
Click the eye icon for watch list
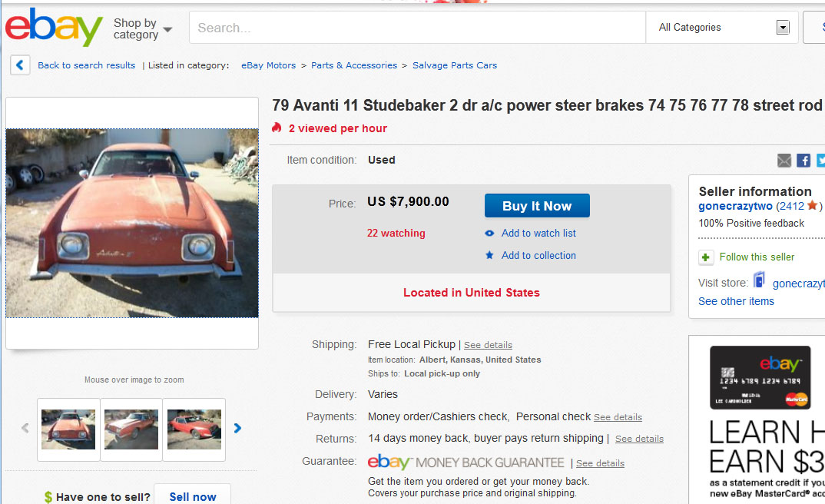coord(489,233)
